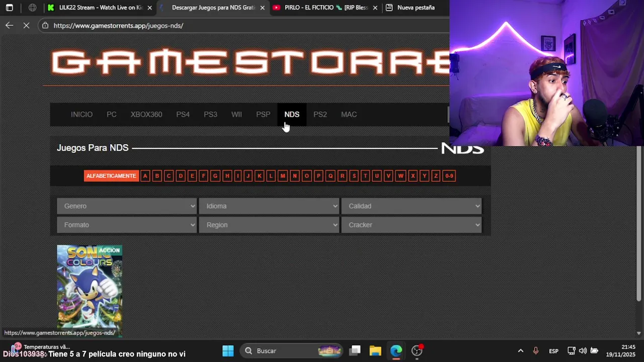
Task: Expand the Calidad dropdown
Action: (x=411, y=206)
